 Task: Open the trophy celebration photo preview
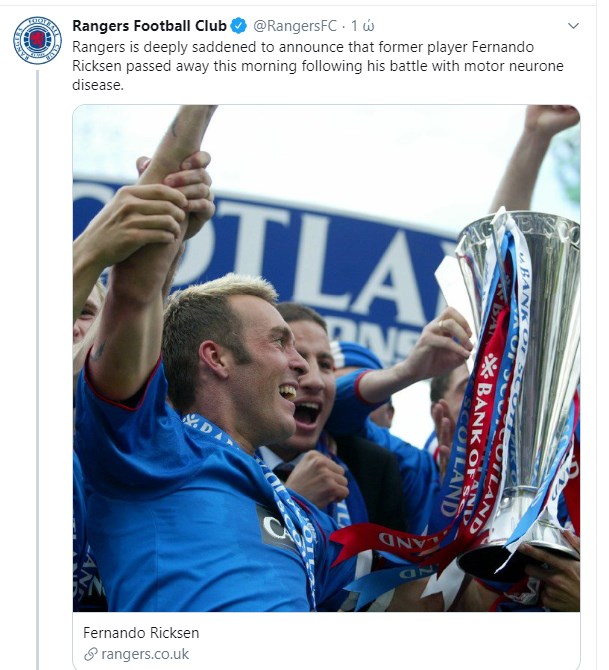pos(327,358)
